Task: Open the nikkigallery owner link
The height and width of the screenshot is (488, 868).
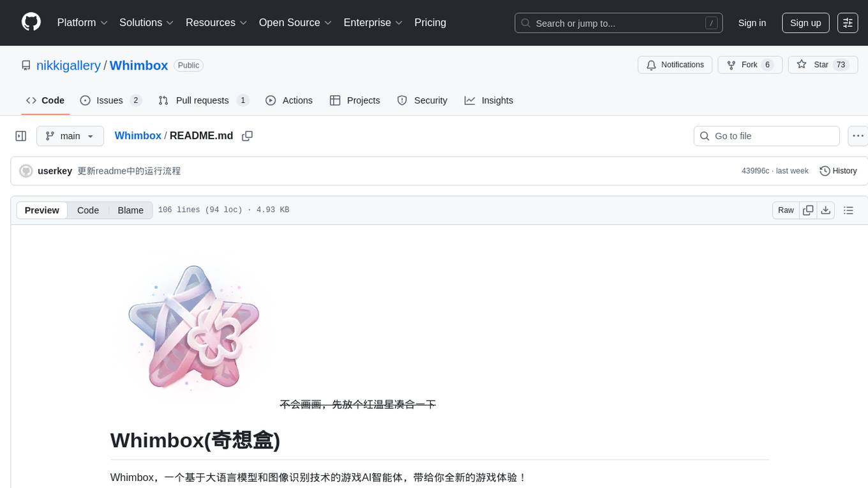Action: 68,65
